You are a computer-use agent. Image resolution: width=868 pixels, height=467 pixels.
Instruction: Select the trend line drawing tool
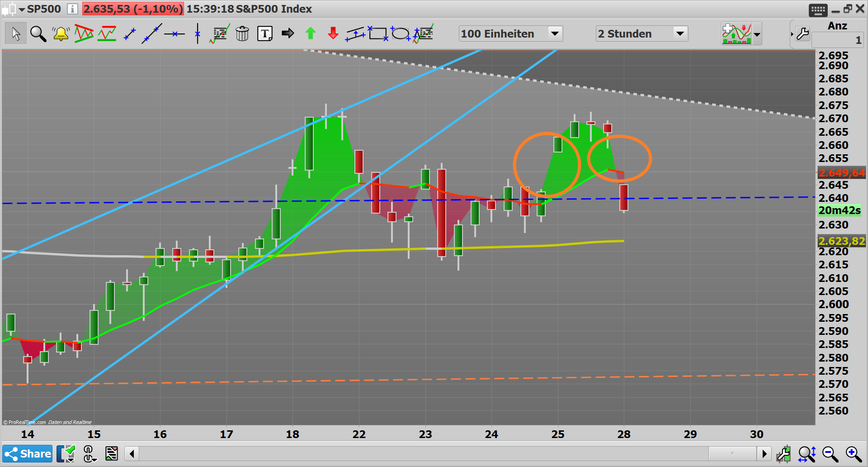(152, 33)
